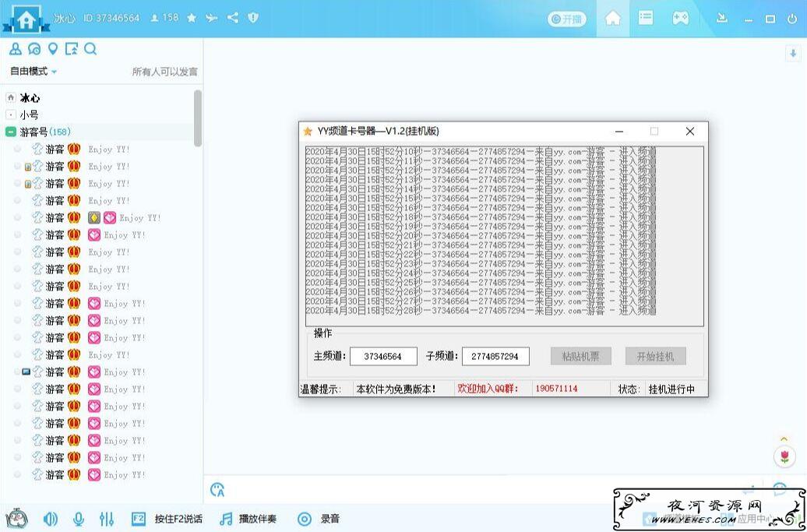Image resolution: width=807 pixels, height=532 pixels.
Task: Click the laptop icon beside a guest
Action: click(x=26, y=372)
